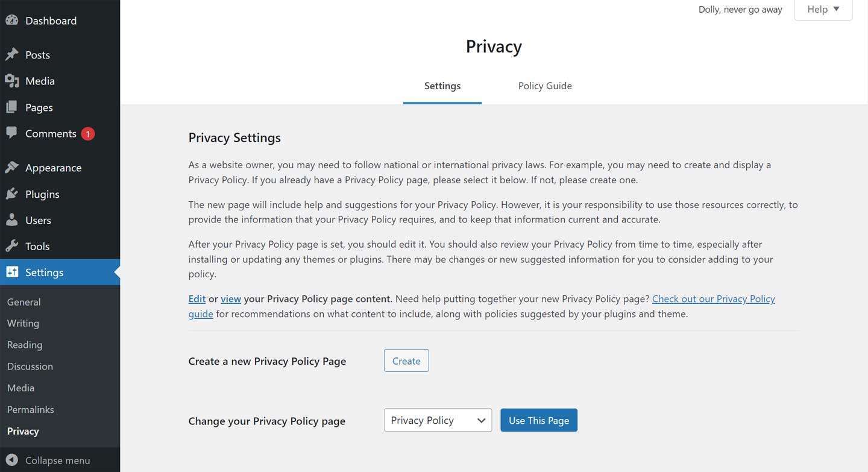The image size is (868, 472).
Task: Click the Use This Page button
Action: [539, 420]
